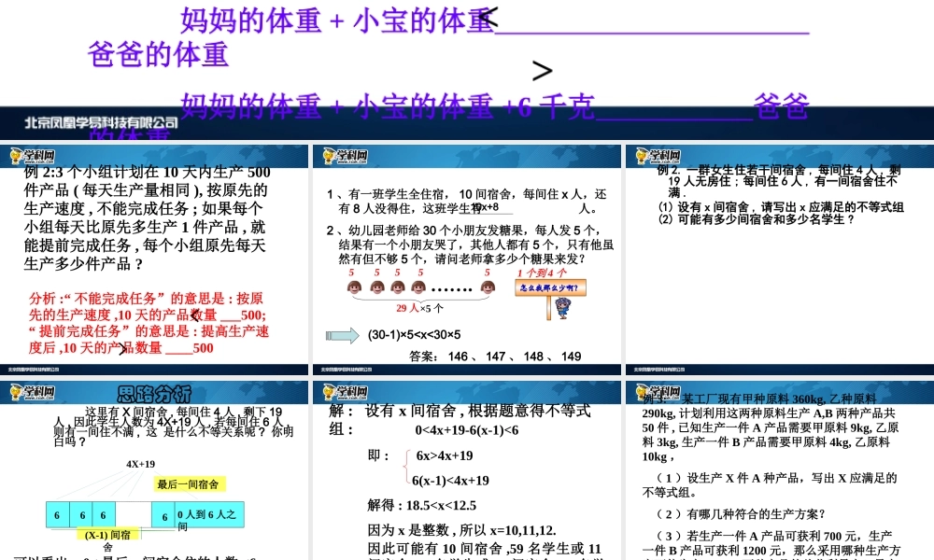The width and height of the screenshot is (934, 560).
Task: Click the red note 1个到4个
Action: (542, 273)
